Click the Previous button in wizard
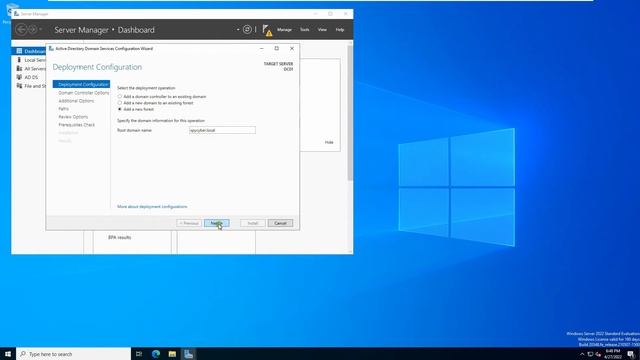Viewport: 640px width, 360px height. coord(189,223)
